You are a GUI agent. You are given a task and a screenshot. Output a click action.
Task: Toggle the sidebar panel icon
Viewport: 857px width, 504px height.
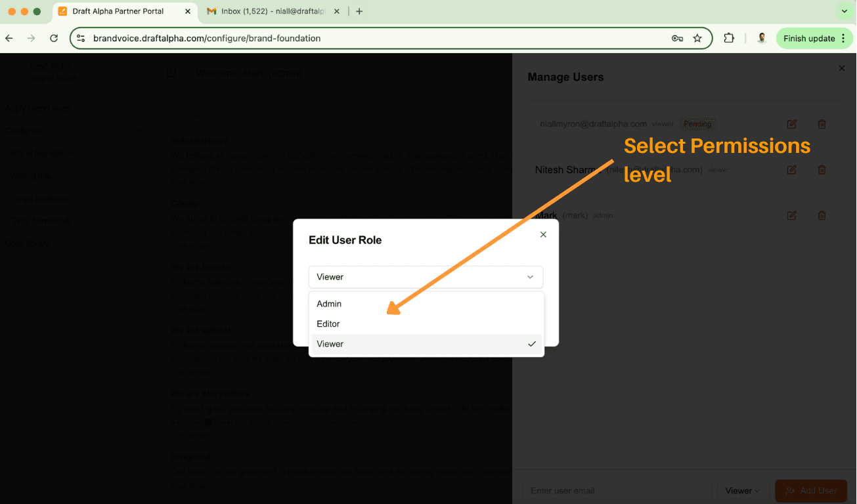pos(171,73)
